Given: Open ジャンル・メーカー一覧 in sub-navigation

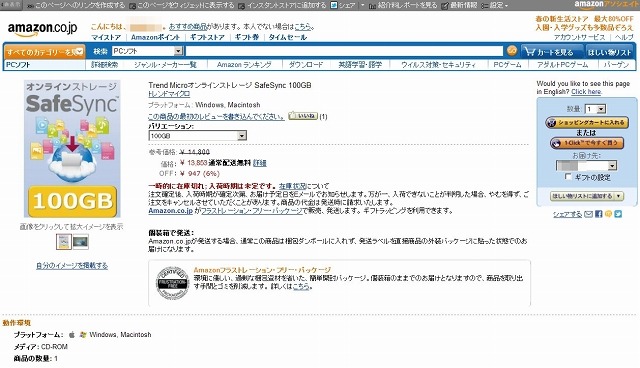Looking at the screenshot, I should (165, 65).
